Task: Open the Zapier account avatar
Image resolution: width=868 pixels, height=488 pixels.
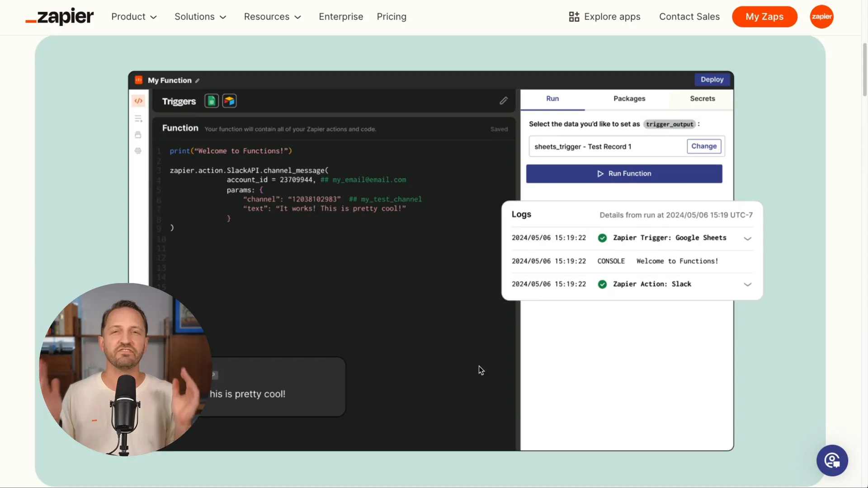Action: click(821, 17)
